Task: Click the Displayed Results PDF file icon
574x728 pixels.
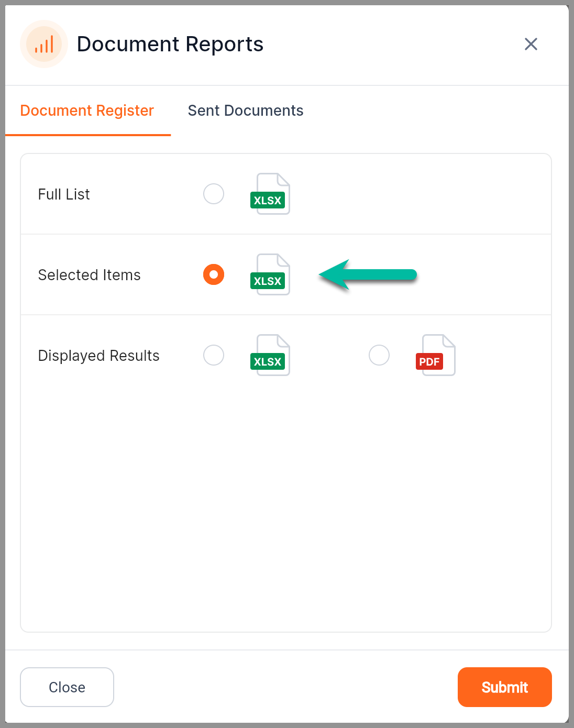Action: point(436,355)
